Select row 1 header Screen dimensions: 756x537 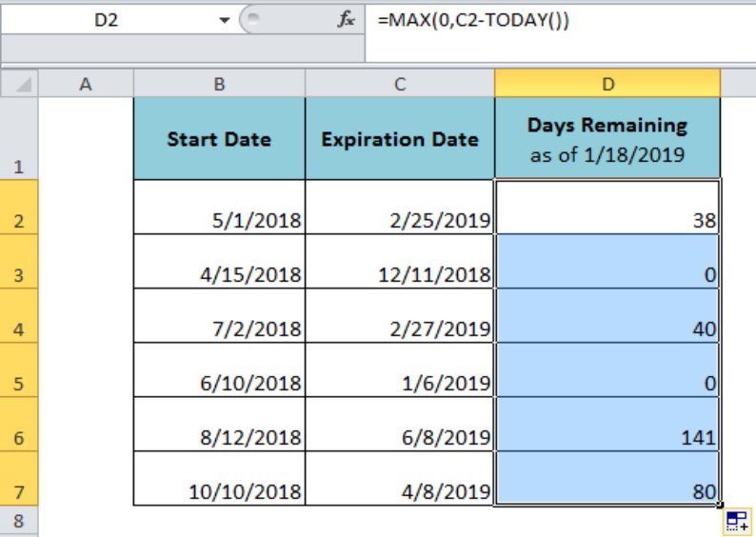(x=19, y=139)
